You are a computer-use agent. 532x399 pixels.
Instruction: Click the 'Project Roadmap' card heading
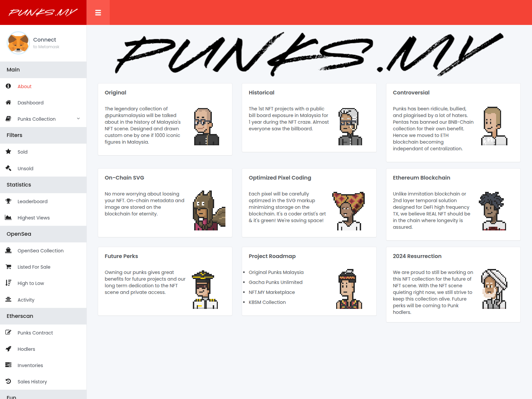[x=272, y=256]
